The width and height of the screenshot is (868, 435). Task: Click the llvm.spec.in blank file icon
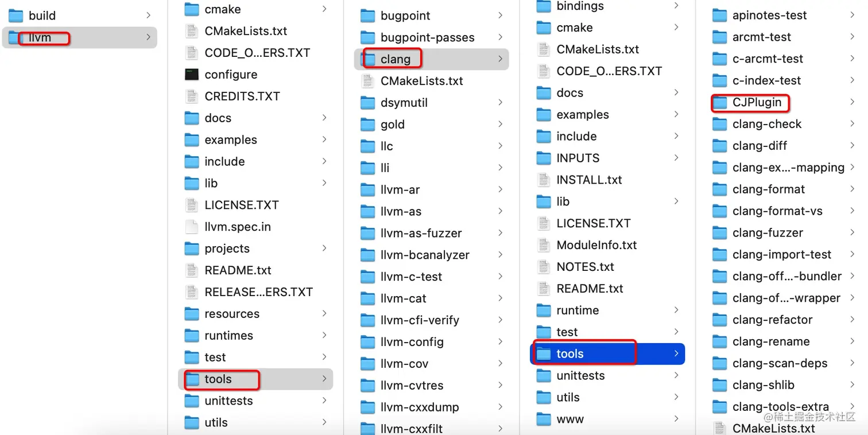coord(192,227)
